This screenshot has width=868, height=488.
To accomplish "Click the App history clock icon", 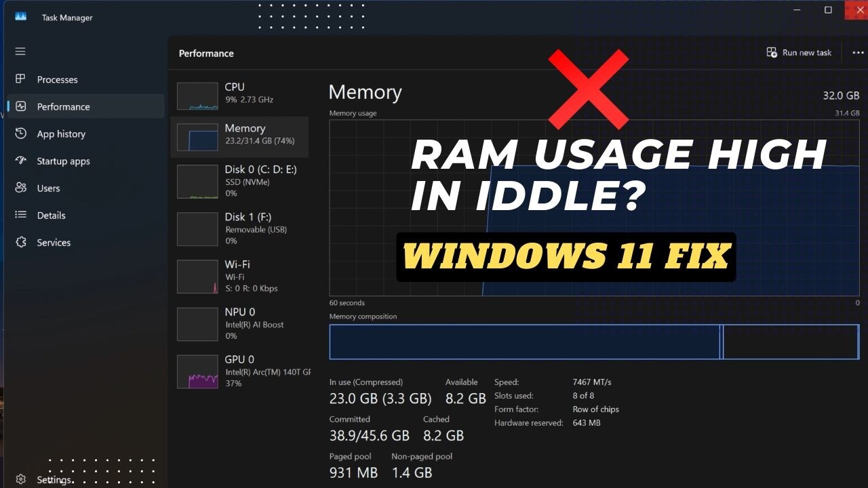I will (20, 134).
